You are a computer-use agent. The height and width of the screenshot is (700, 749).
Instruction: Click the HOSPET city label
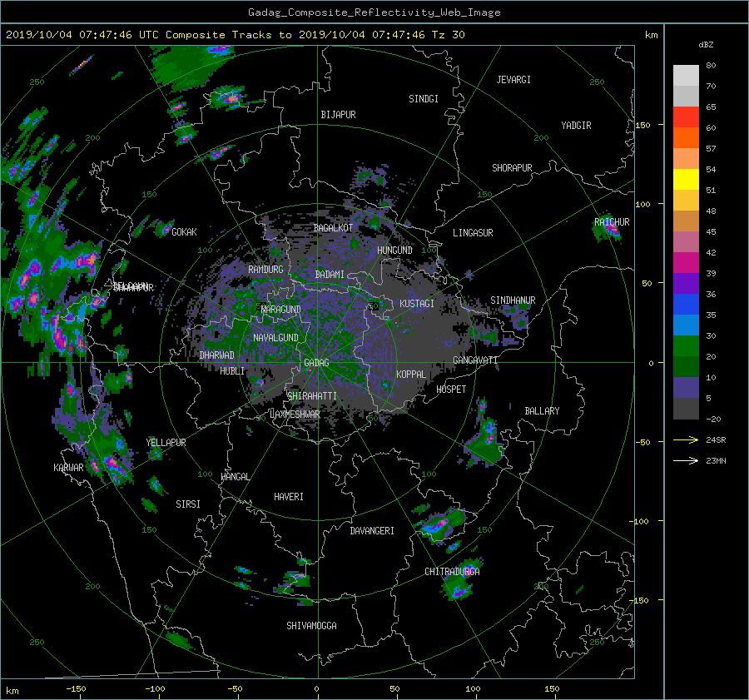coord(451,390)
